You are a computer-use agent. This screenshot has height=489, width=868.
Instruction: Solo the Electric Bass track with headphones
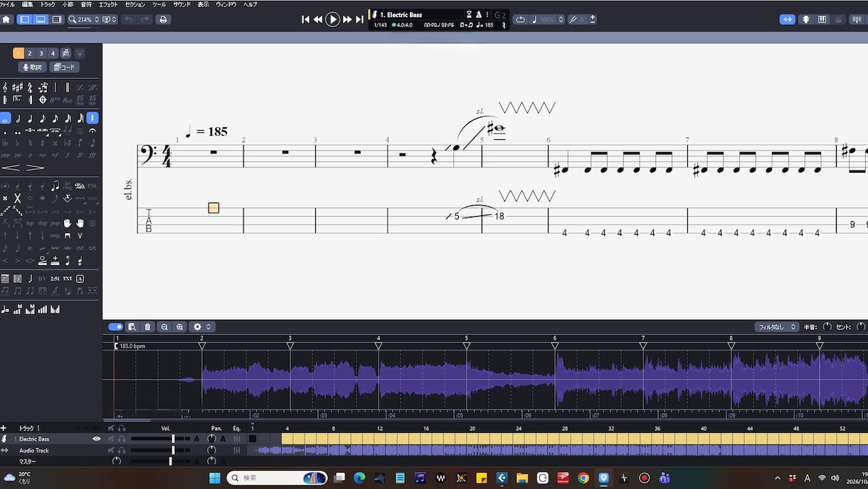122,439
